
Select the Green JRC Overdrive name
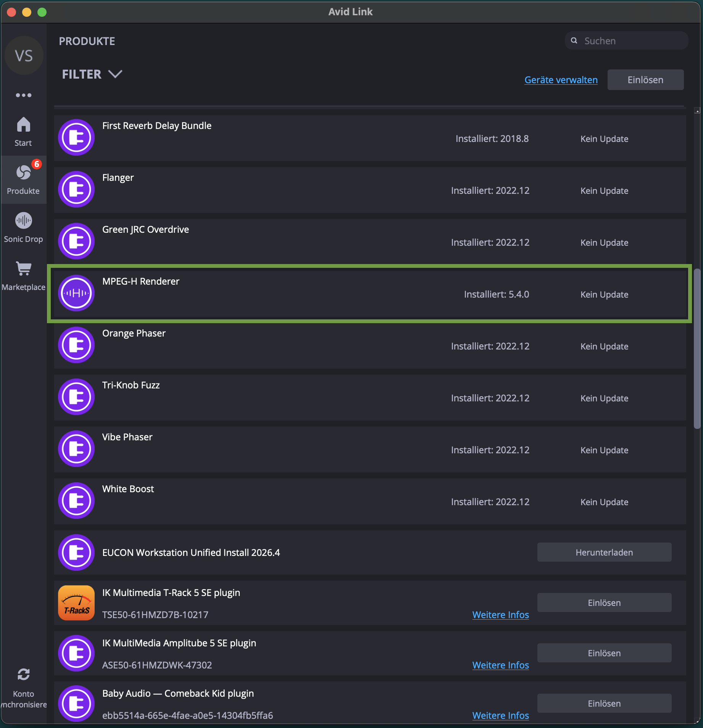[145, 229]
